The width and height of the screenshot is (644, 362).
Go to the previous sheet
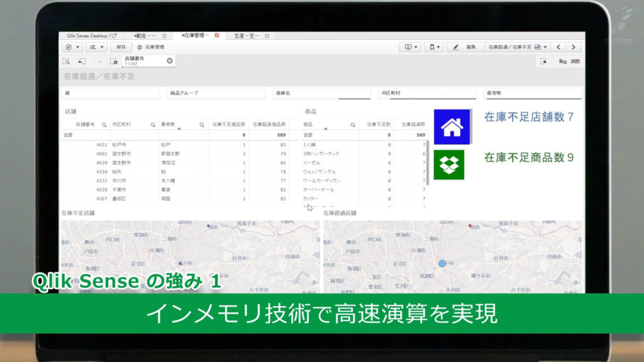(x=558, y=47)
